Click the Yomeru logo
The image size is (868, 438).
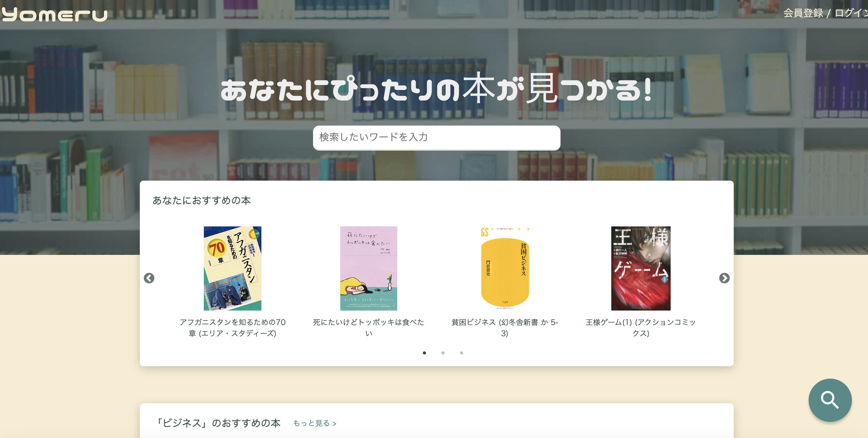coord(54,15)
